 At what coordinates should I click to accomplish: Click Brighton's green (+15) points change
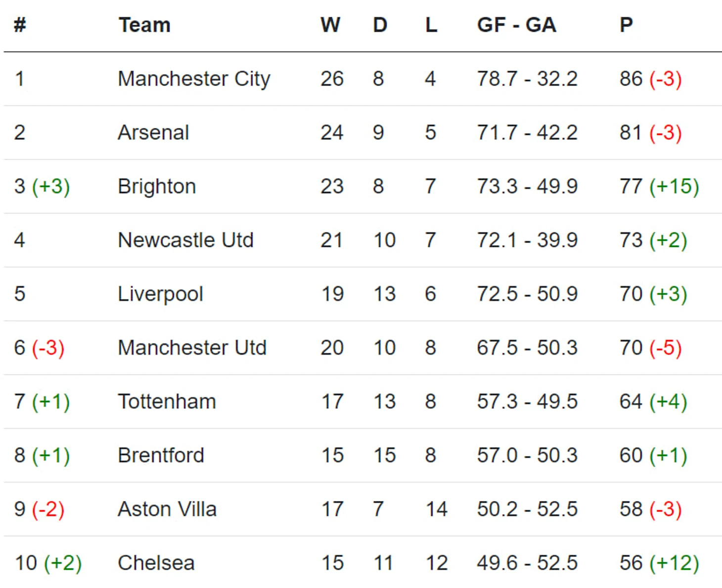coord(674,187)
